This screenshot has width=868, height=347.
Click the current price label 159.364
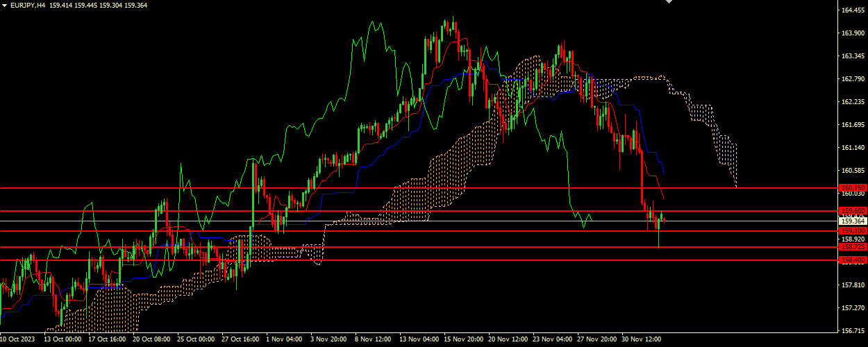(x=852, y=221)
